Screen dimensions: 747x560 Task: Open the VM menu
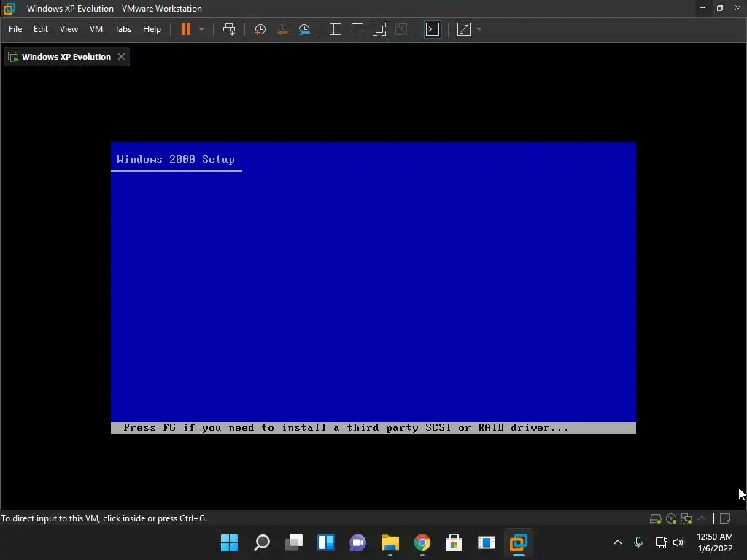(x=96, y=29)
